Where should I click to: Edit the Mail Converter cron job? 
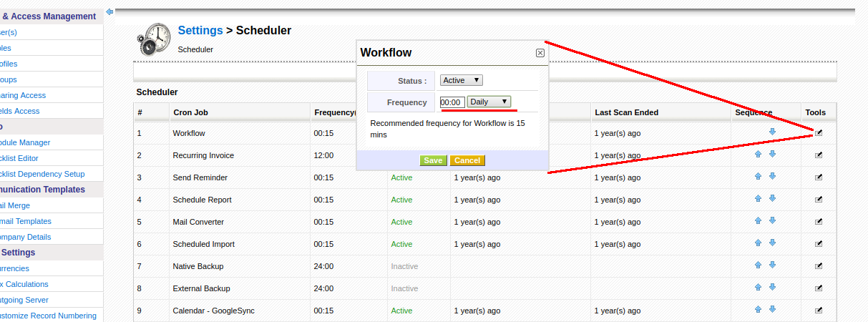click(x=819, y=221)
